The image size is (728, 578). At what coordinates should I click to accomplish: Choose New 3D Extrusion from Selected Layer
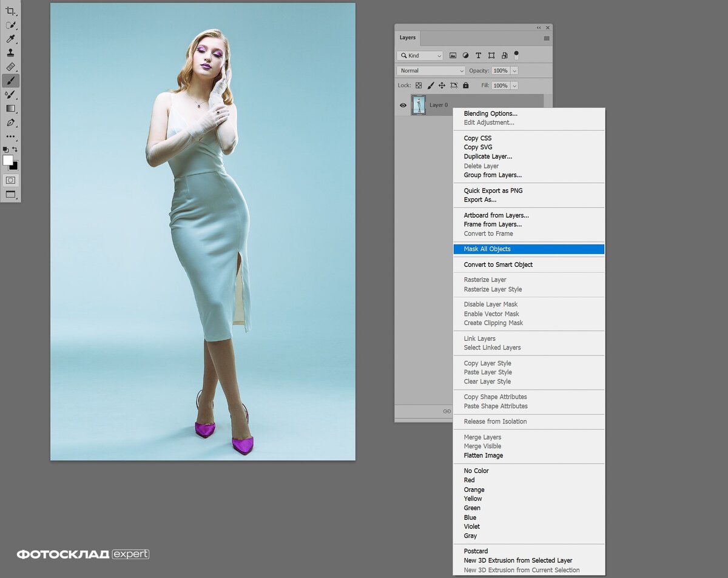(x=518, y=560)
